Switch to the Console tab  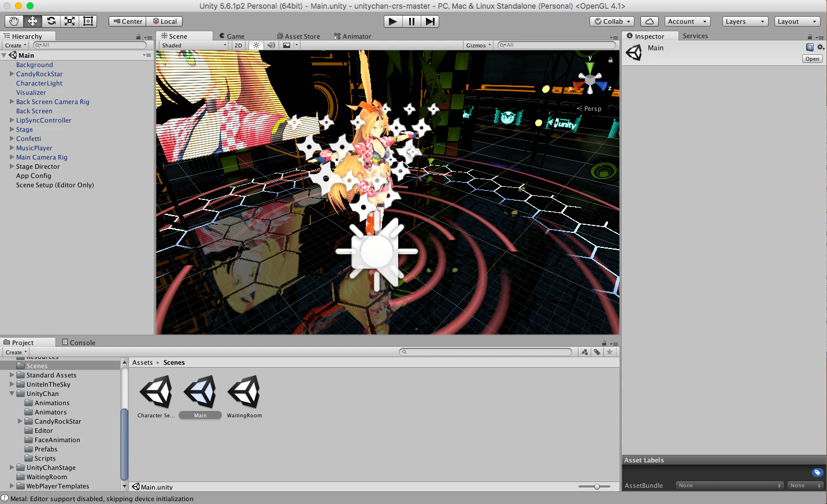coord(79,342)
